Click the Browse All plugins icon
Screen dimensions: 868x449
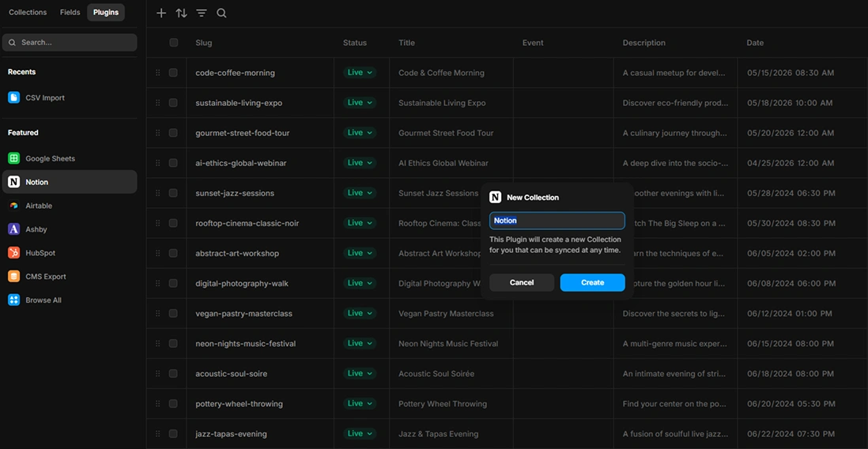[14, 300]
